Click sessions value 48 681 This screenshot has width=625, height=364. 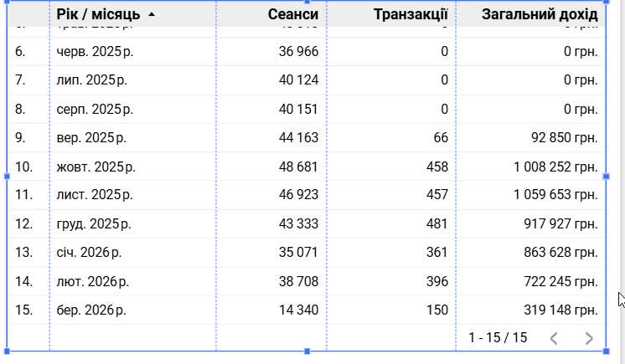pos(298,167)
